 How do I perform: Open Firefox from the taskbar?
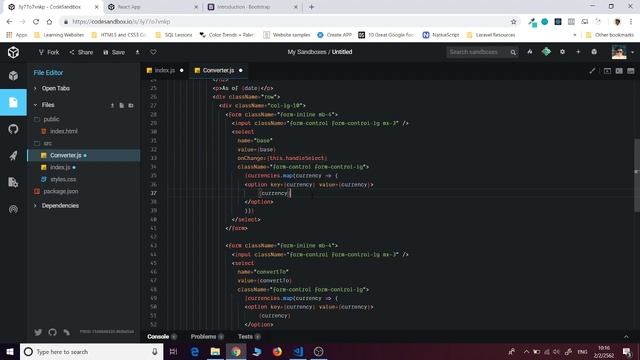[x=277, y=351]
